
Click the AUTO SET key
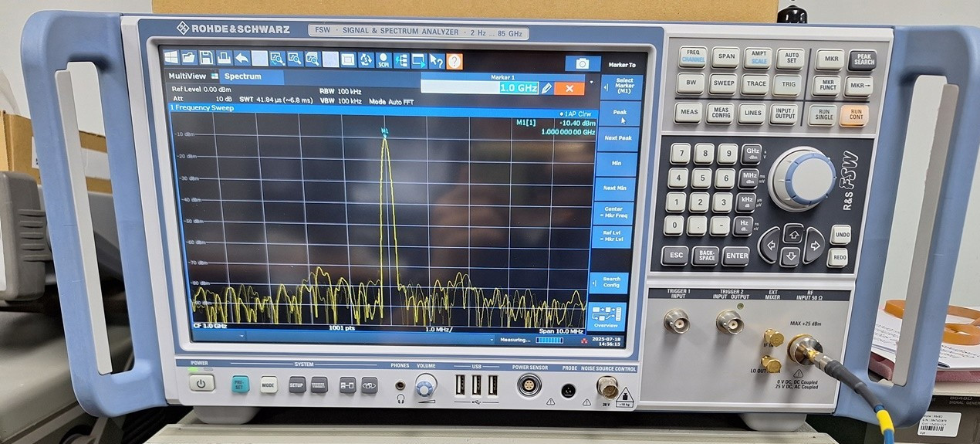point(791,59)
